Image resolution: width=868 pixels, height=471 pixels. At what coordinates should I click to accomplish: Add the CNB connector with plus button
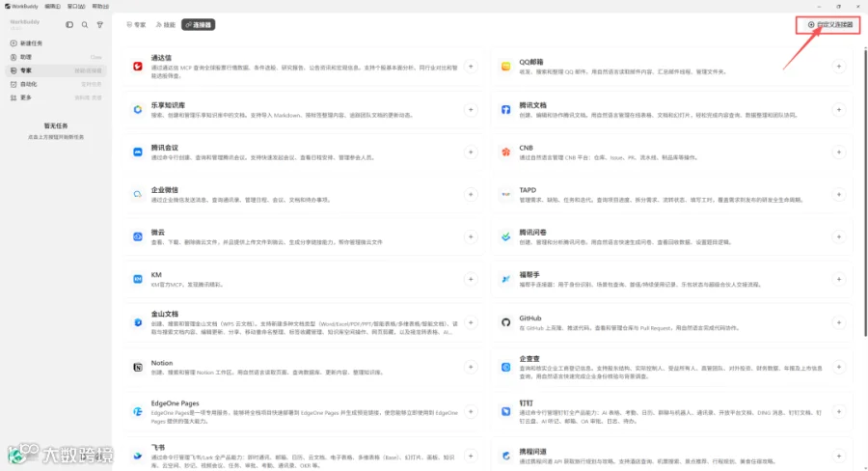[839, 152]
